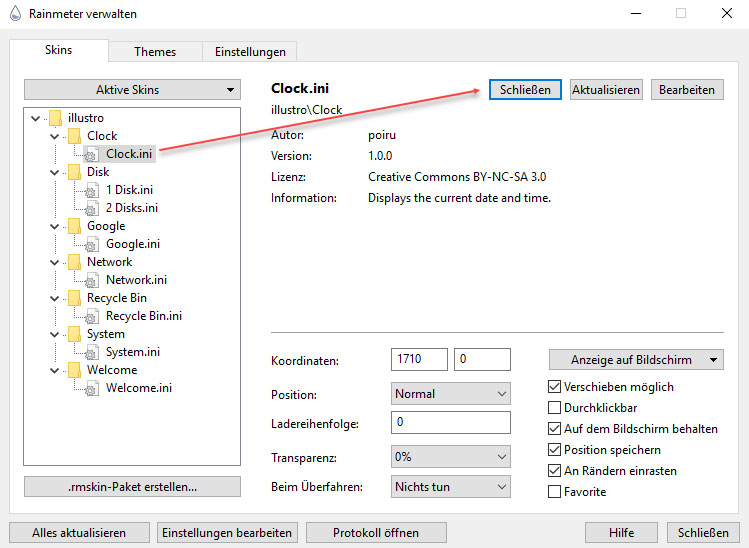Click the Aktualisieren button

tap(606, 90)
